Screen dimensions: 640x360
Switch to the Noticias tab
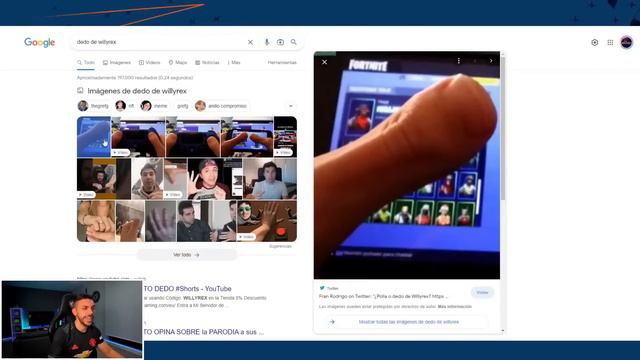click(207, 62)
